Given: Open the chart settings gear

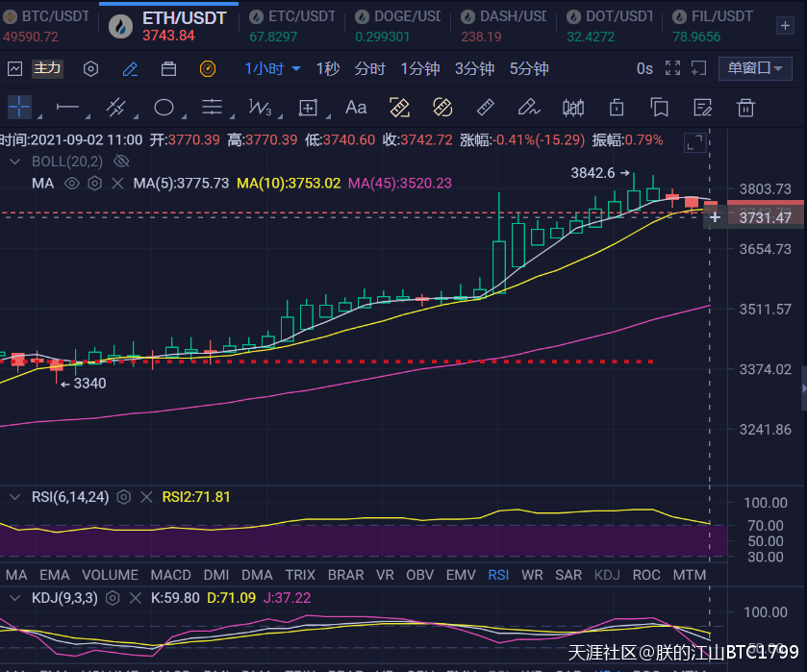Looking at the screenshot, I should (x=90, y=68).
